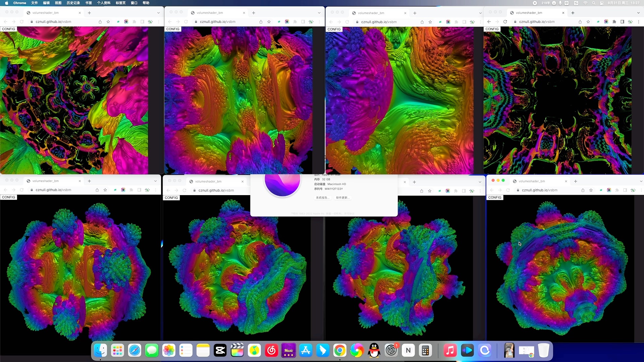Screen dimensions: 644x362
Task: Open the Chrome extensions puzzle icon
Action: click(615, 21)
